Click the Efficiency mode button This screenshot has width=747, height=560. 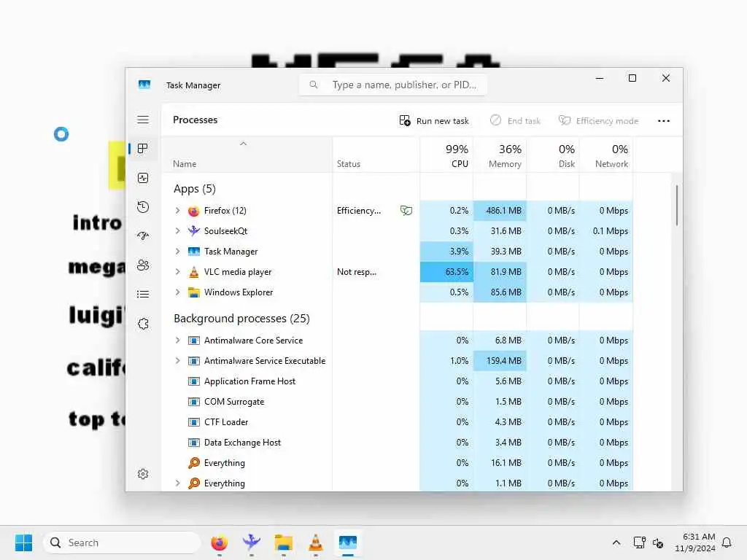pyautogui.click(x=598, y=121)
